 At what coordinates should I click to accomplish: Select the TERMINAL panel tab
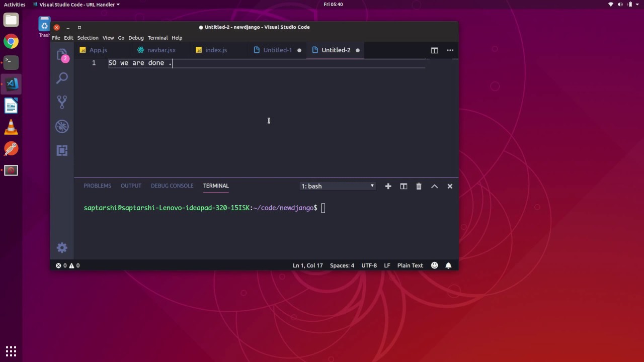[x=216, y=186]
